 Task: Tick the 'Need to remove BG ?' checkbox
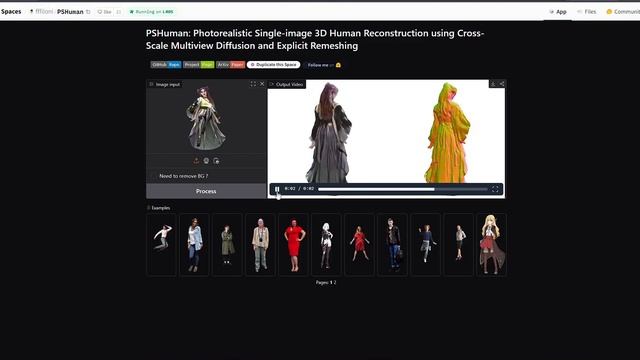pyautogui.click(x=153, y=176)
